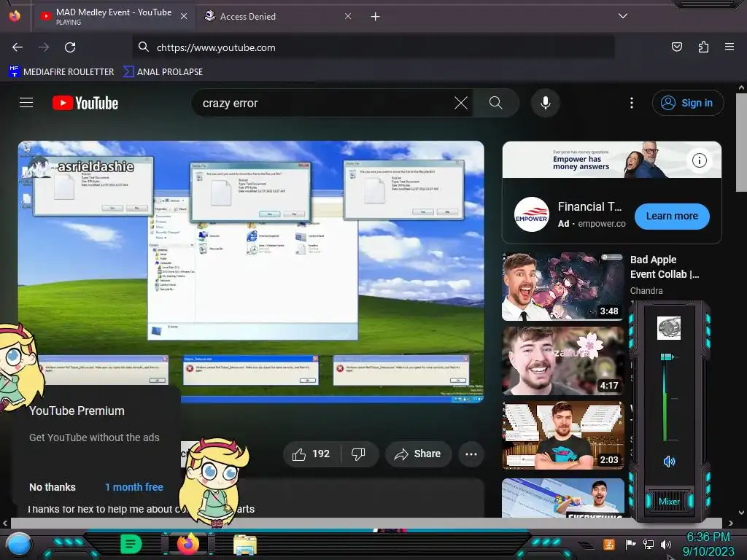Open YouTube settings three-dot menu
The image size is (747, 560).
[632, 103]
